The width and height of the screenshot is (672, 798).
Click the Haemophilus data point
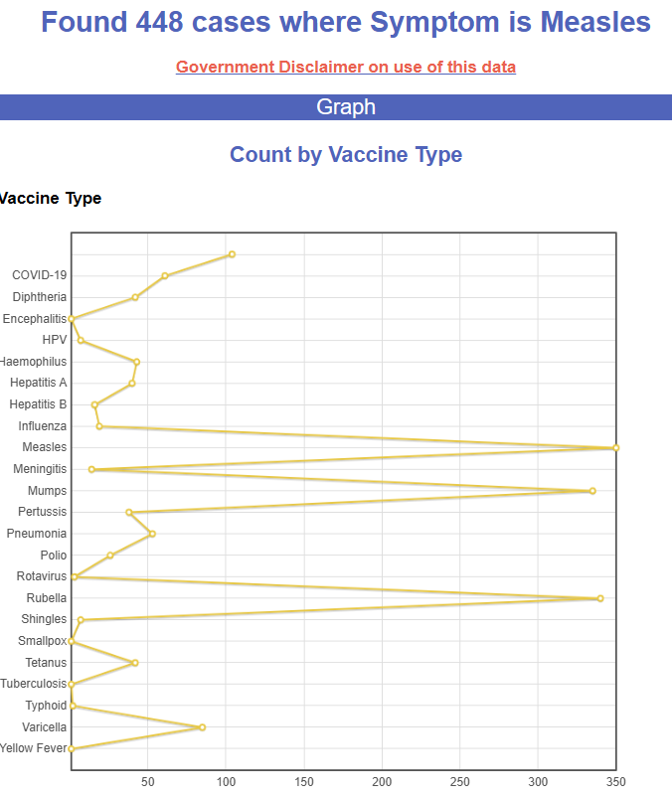click(x=136, y=362)
